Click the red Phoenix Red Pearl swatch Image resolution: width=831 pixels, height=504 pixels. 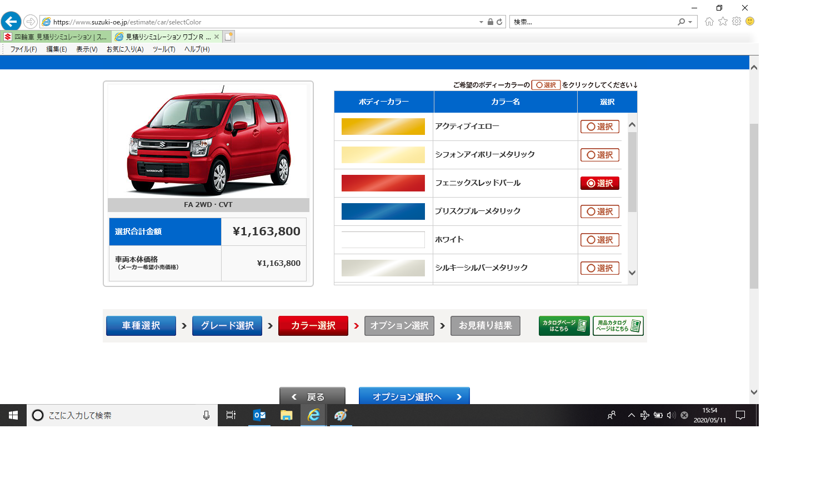point(383,183)
